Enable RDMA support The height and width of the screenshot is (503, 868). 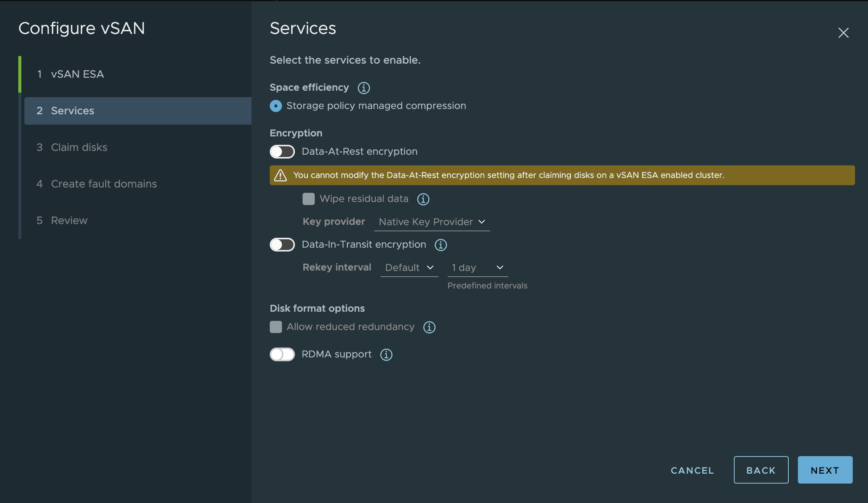click(282, 354)
